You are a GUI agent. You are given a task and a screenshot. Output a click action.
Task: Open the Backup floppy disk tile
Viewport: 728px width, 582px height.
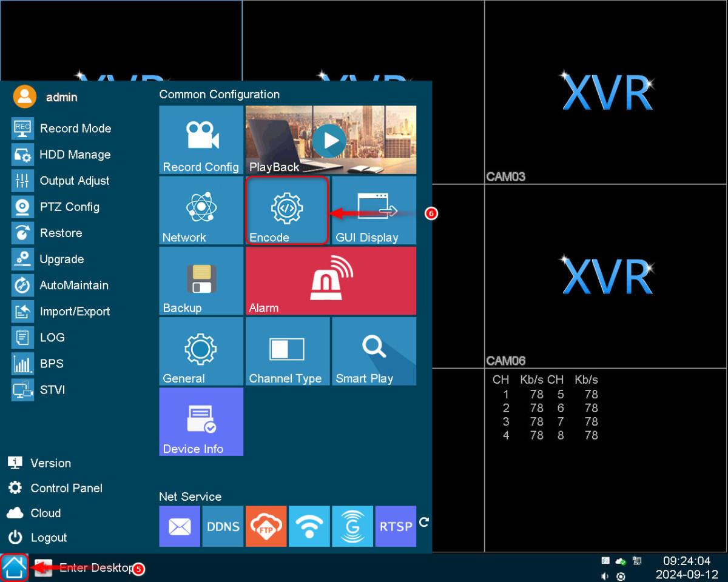[x=201, y=281]
